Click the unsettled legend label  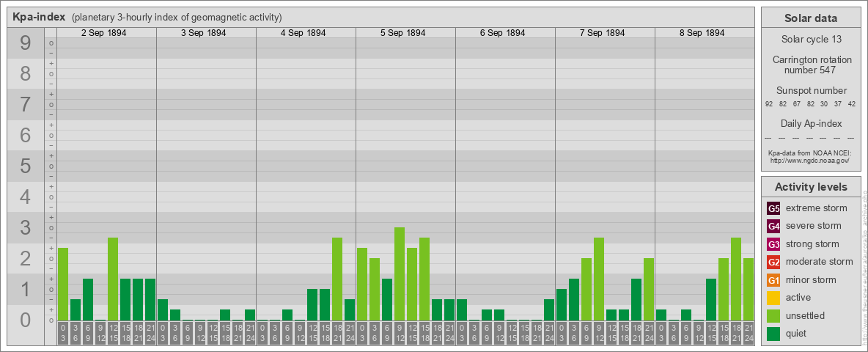click(806, 316)
